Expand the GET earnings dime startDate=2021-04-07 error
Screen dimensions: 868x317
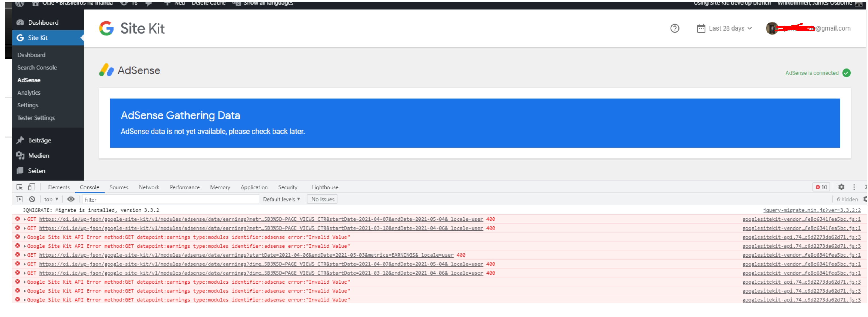25,264
